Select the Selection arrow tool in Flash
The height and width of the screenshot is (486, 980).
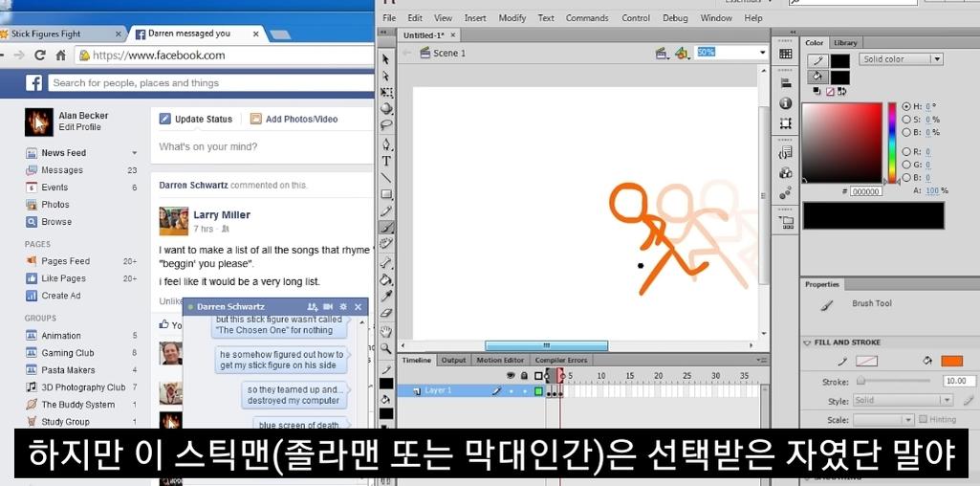coord(386,59)
